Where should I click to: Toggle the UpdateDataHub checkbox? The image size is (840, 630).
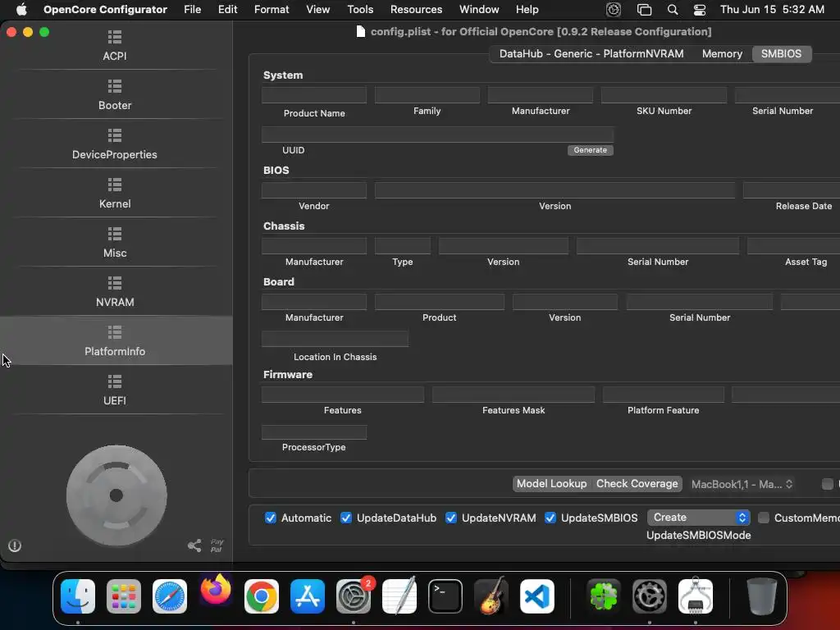[x=346, y=518]
